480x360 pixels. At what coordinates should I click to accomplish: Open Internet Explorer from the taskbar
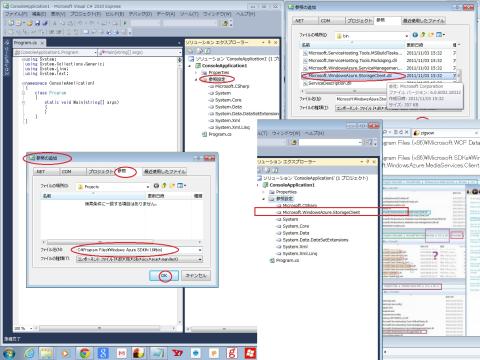coord(30,353)
